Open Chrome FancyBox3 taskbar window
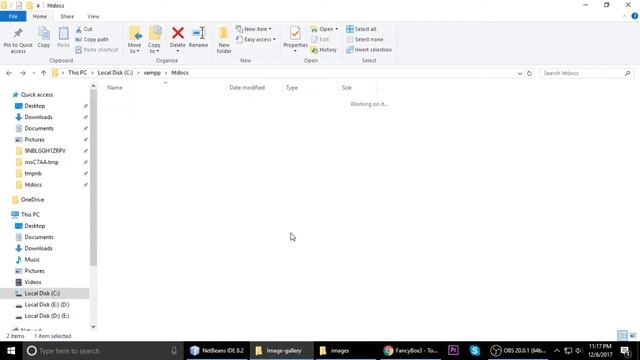This screenshot has width=640, height=360. [x=411, y=351]
